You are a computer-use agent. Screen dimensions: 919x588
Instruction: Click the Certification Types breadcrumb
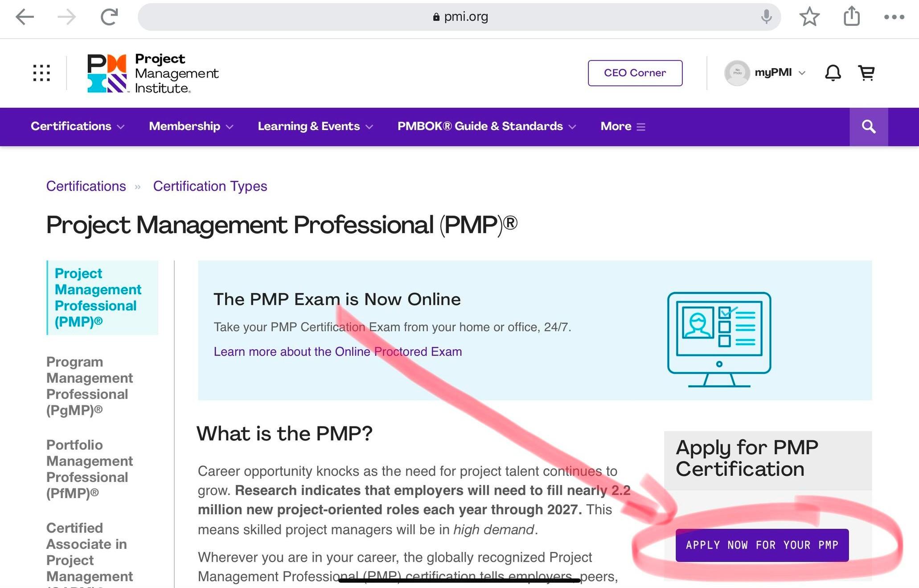coord(210,186)
